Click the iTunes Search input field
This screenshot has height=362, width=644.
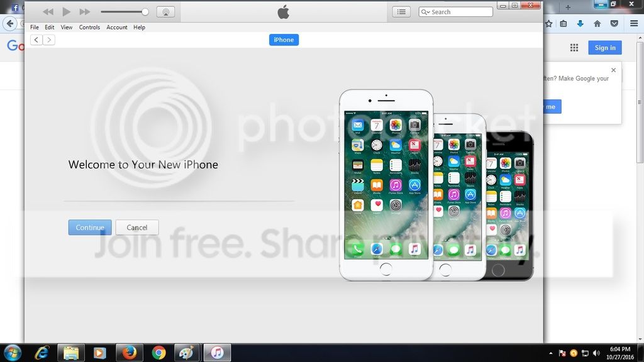[460, 12]
